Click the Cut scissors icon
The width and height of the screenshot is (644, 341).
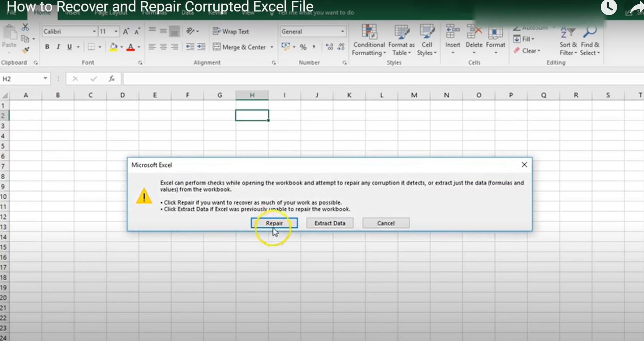pos(25,27)
